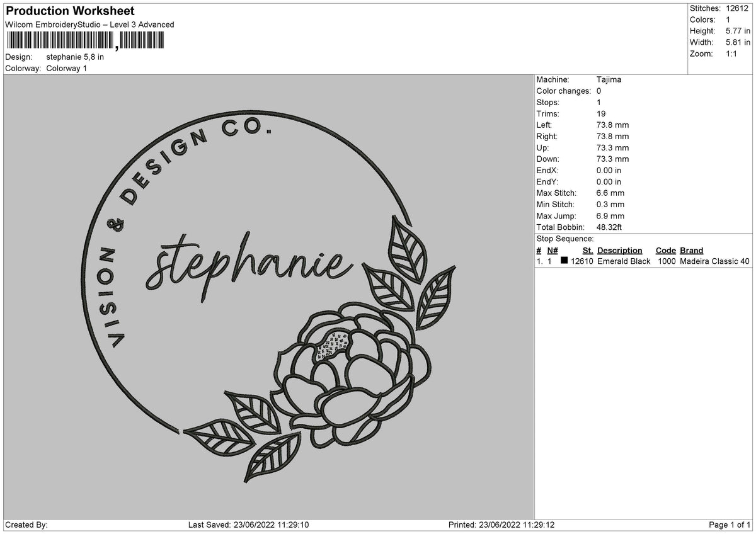Click the 'N#' column header
The height and width of the screenshot is (534, 756).
point(553,251)
